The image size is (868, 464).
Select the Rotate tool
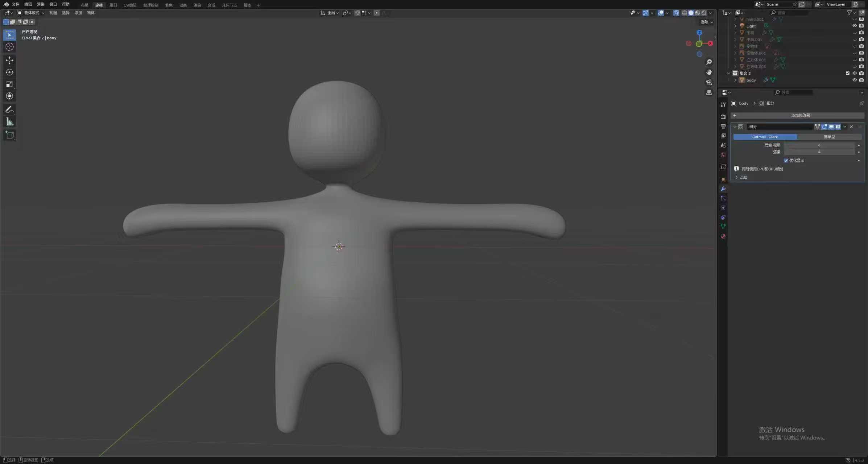[x=9, y=72]
